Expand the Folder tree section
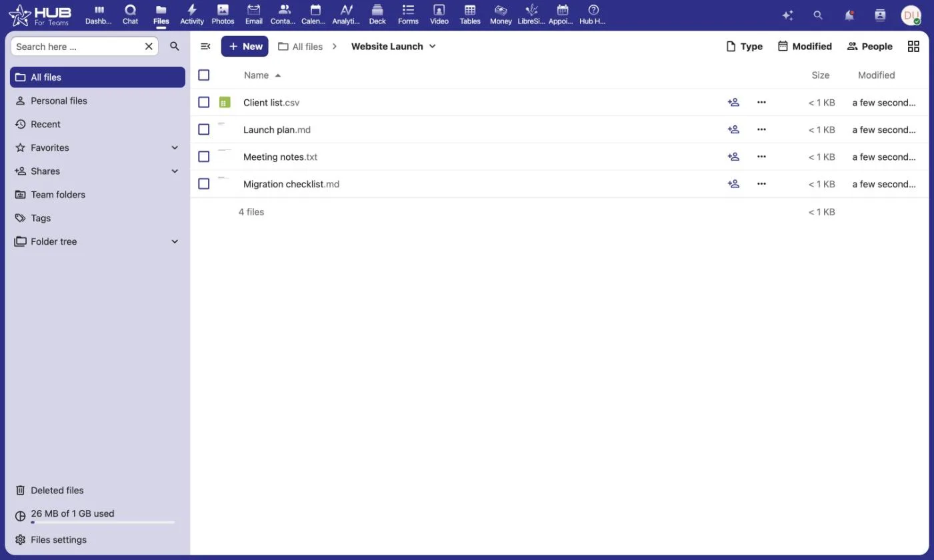The height and width of the screenshot is (560, 934). (x=175, y=241)
